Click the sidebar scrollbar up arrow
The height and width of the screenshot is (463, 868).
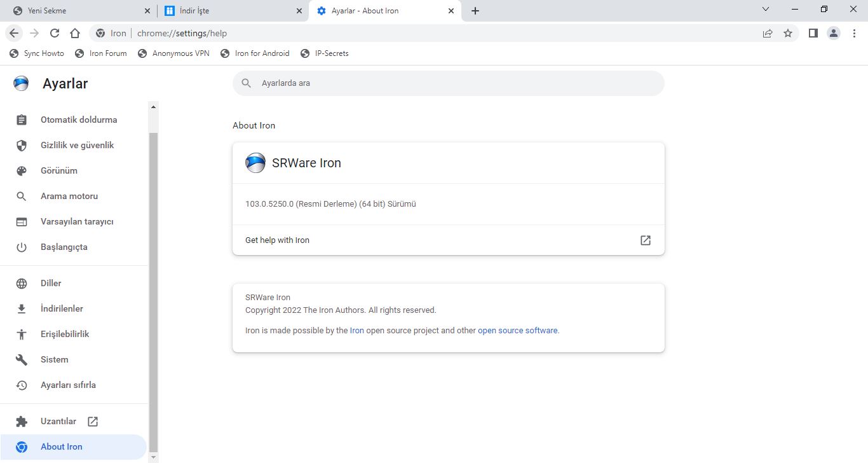click(x=153, y=107)
